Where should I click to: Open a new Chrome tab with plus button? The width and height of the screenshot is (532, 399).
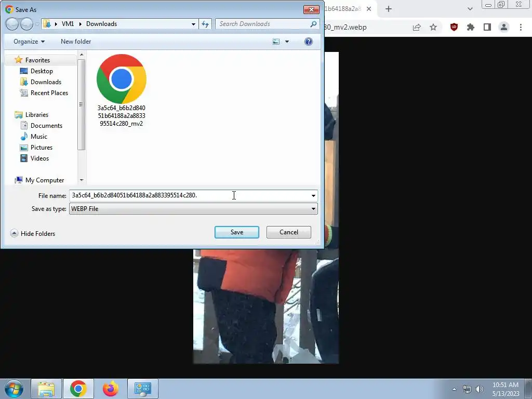pos(389,9)
